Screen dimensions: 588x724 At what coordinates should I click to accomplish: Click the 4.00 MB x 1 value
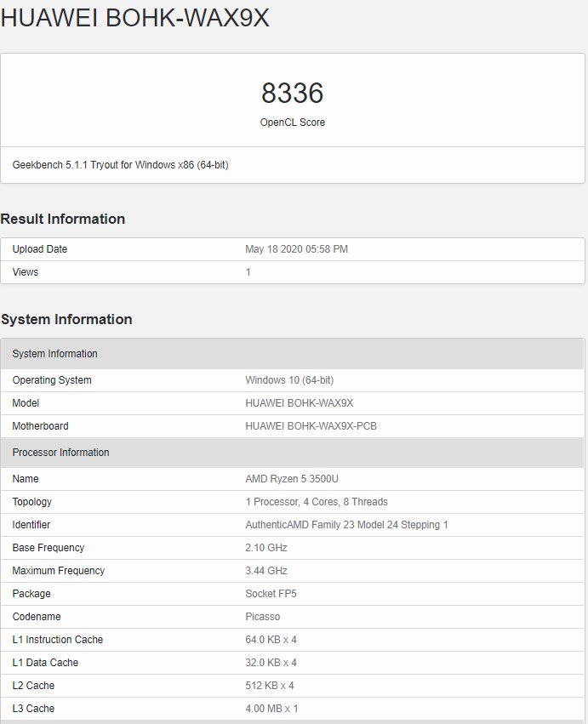point(271,709)
